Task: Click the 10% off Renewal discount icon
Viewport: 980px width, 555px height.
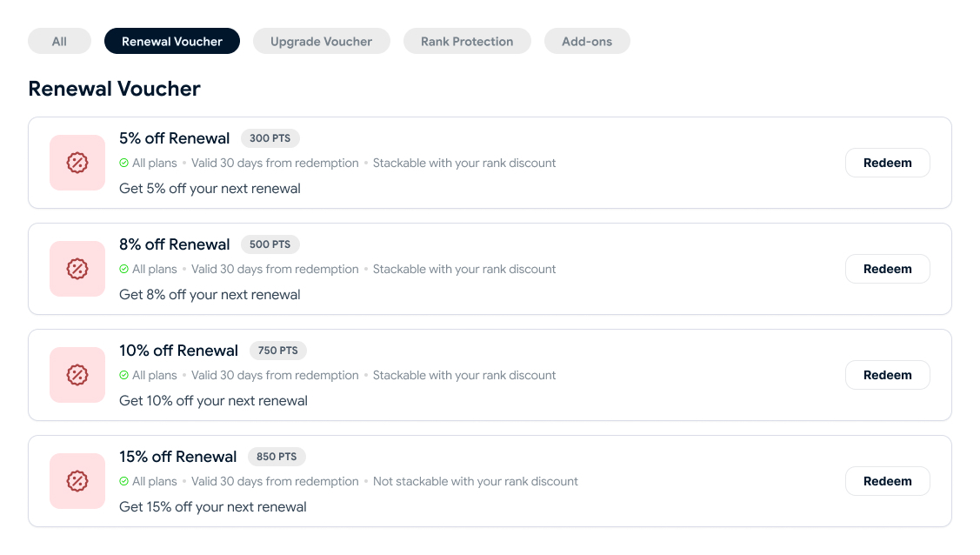Action: tap(77, 375)
